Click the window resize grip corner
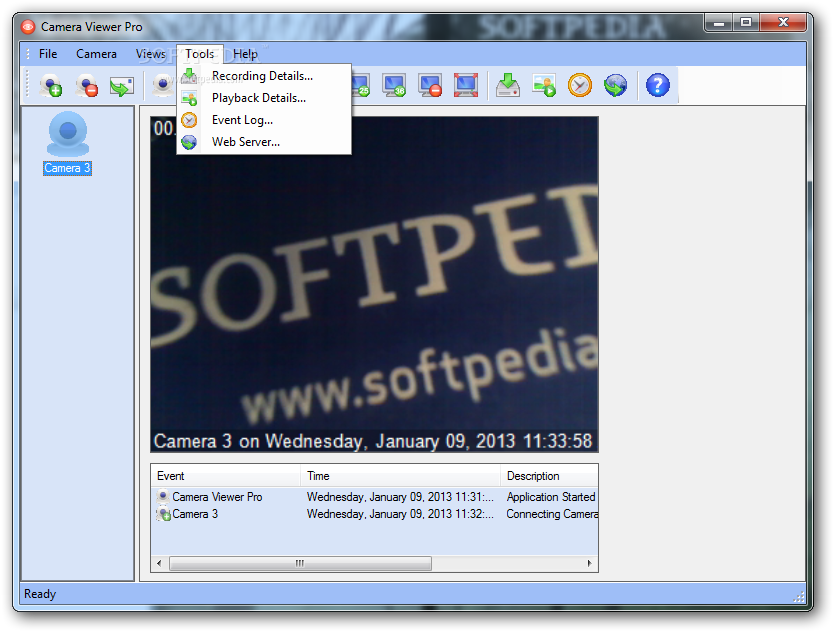The width and height of the screenshot is (834, 632). tap(799, 597)
